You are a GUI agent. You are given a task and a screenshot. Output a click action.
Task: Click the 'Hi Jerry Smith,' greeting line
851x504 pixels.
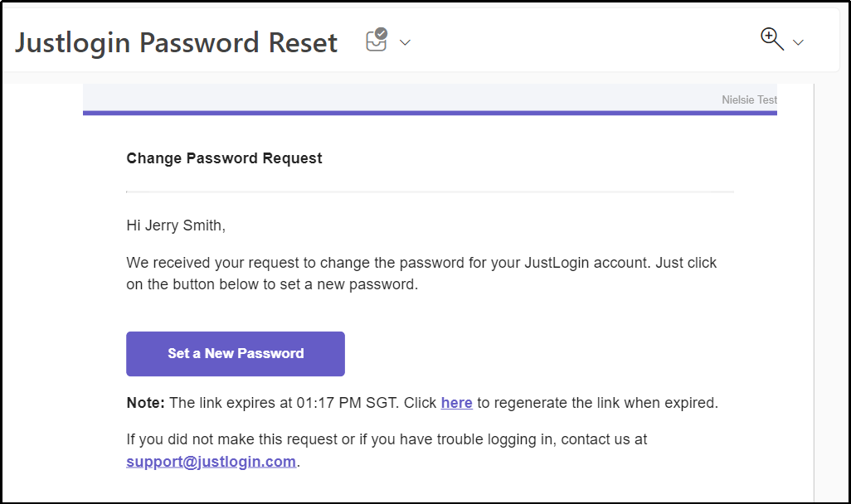(x=176, y=225)
